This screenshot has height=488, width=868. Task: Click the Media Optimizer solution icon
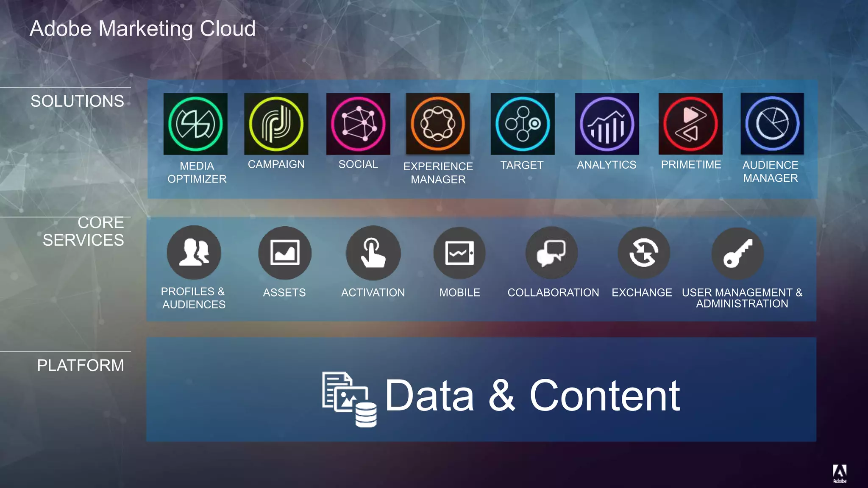[x=195, y=124]
